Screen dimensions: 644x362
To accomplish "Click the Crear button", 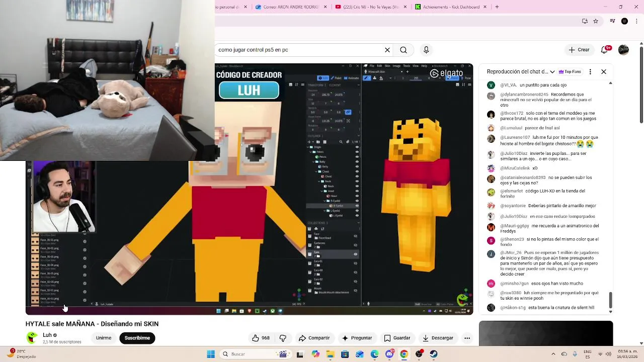I will [579, 50].
